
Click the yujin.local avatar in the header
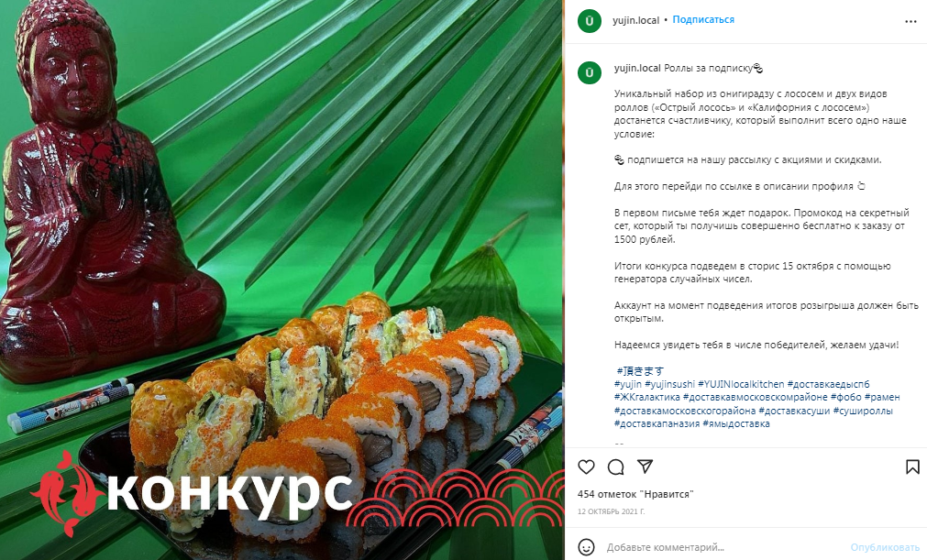pyautogui.click(x=590, y=21)
